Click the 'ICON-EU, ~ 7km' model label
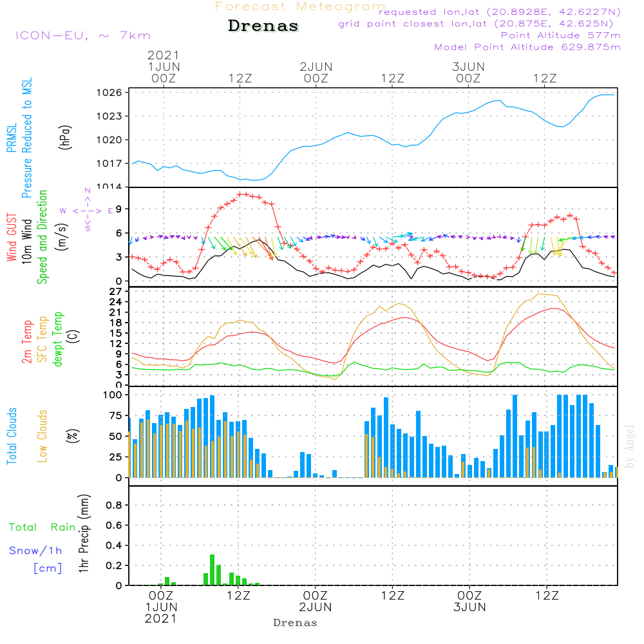This screenshot has height=644, width=644. 83,35
